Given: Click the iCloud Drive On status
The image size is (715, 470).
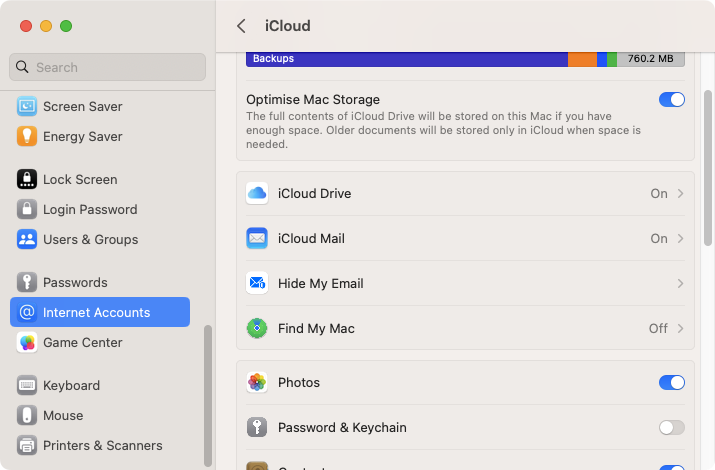Looking at the screenshot, I should [659, 193].
